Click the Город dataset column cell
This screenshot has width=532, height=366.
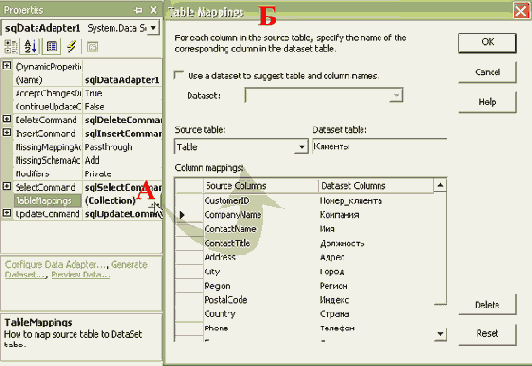coord(376,271)
